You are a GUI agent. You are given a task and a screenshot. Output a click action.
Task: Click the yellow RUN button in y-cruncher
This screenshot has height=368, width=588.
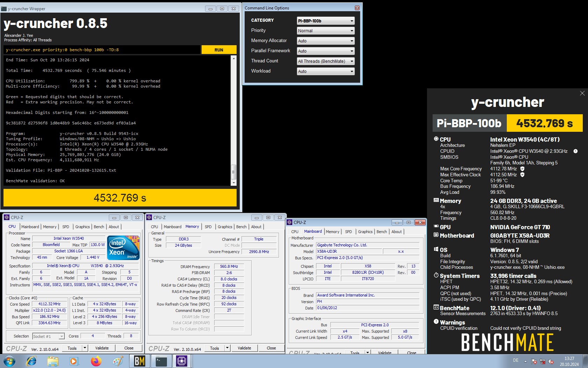[x=219, y=50]
